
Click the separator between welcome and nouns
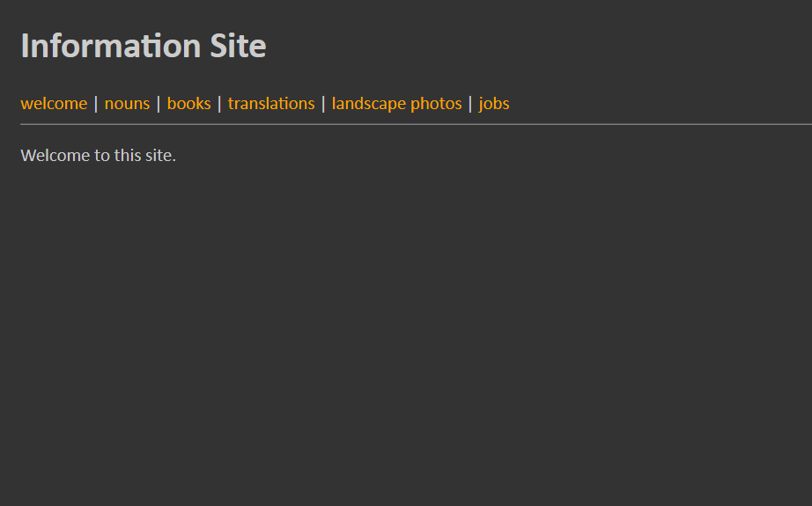(96, 104)
